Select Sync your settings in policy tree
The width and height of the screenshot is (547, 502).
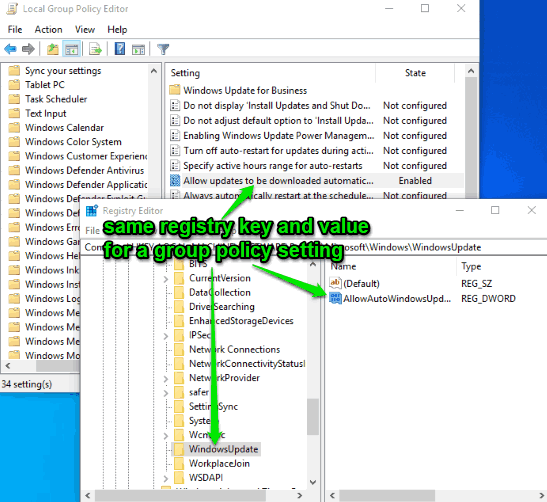[63, 70]
